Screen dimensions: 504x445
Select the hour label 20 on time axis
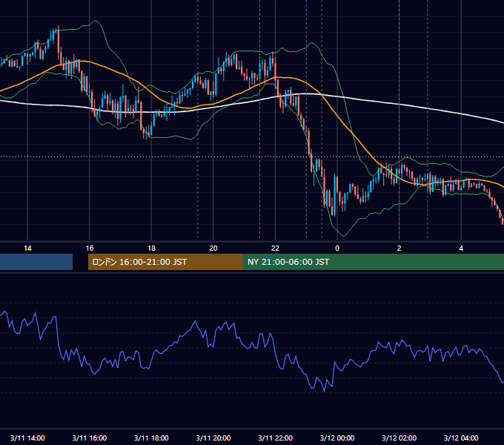pyautogui.click(x=213, y=248)
